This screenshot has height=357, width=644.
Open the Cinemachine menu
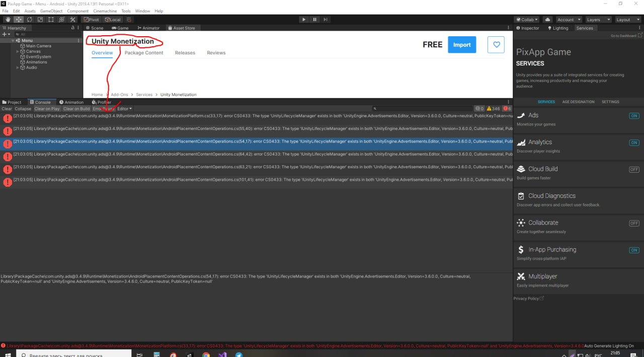(105, 11)
